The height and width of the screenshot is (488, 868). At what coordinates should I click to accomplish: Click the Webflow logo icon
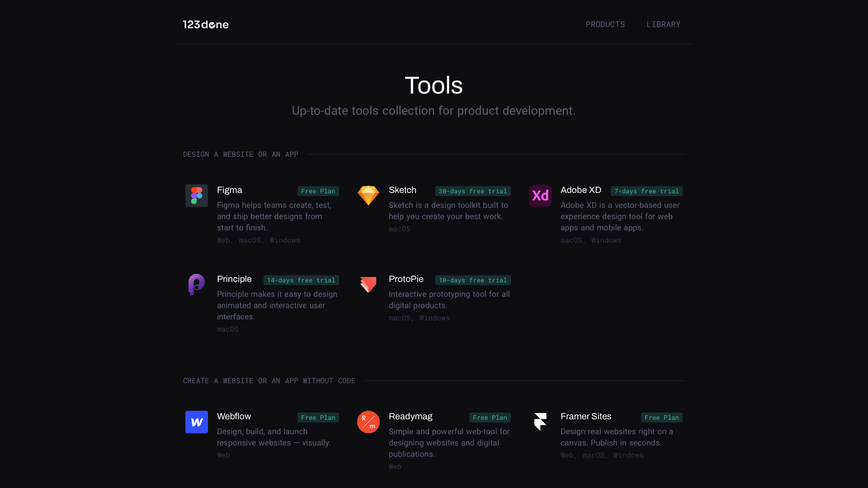tap(196, 422)
